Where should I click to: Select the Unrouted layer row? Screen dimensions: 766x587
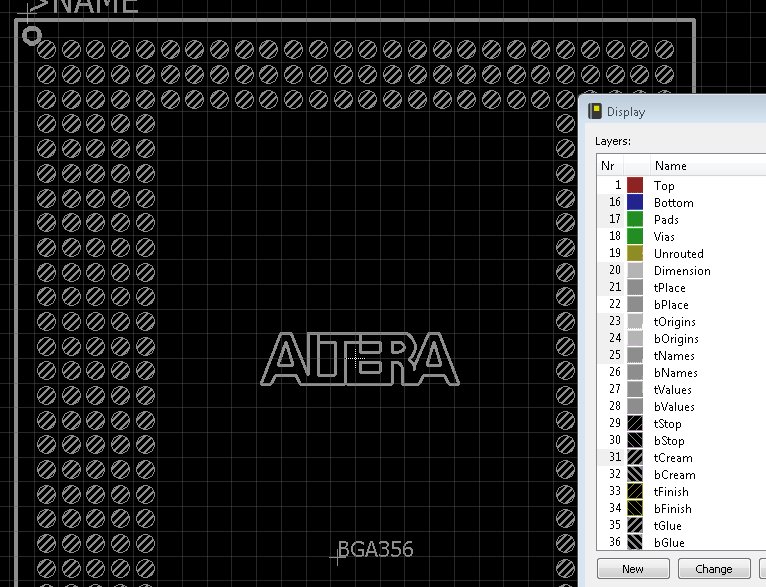coord(681,253)
